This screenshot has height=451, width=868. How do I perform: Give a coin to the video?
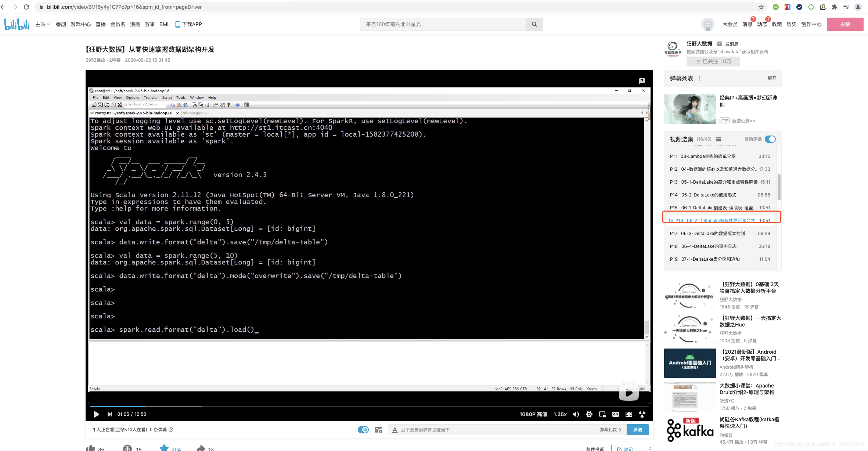pos(127,448)
